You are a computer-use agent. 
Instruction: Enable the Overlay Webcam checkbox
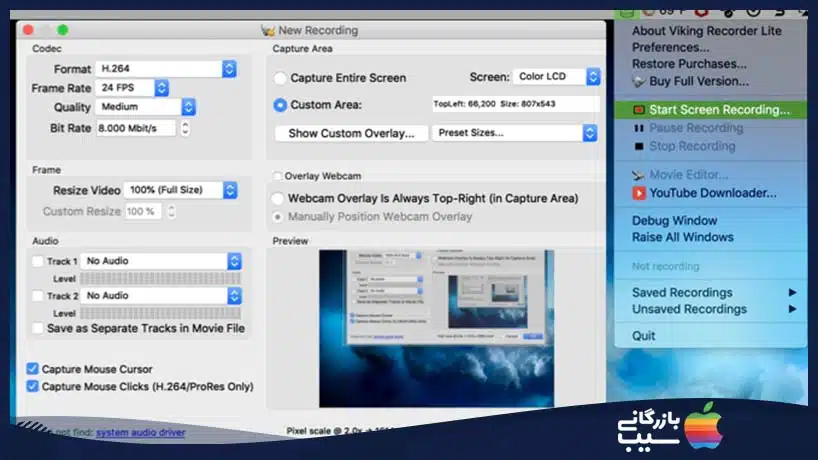pos(278,176)
